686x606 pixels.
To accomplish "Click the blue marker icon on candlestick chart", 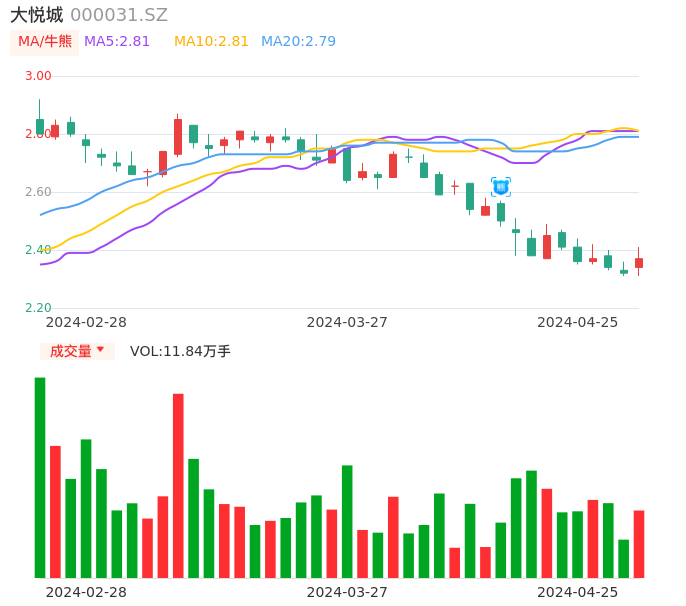I will coord(501,186).
